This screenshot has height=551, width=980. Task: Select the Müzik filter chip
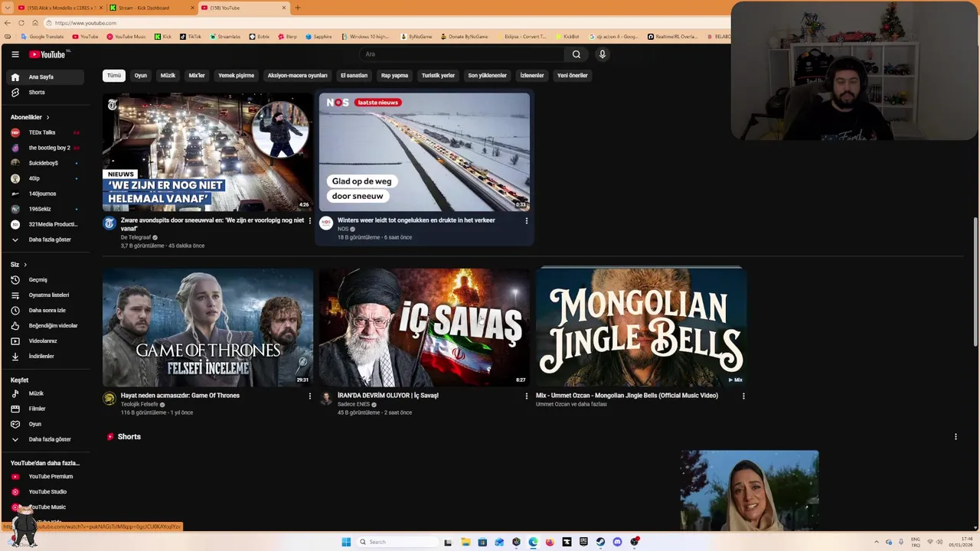[x=168, y=75]
